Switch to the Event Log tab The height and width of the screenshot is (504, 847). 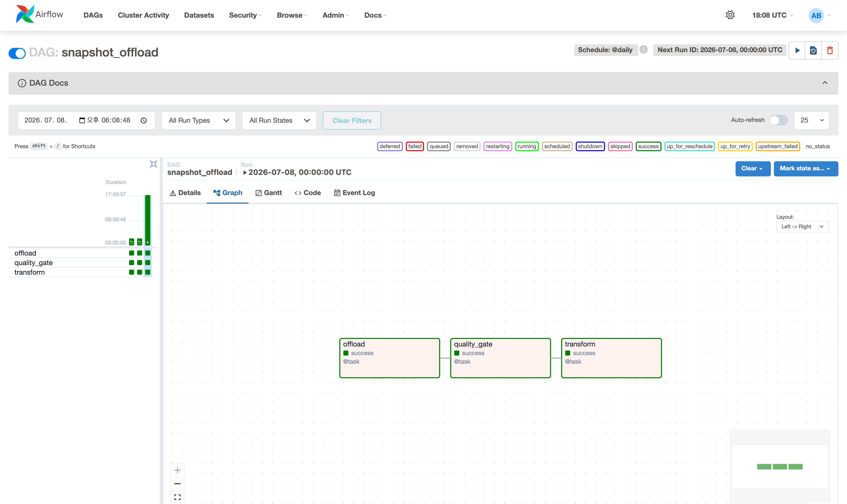tap(354, 193)
